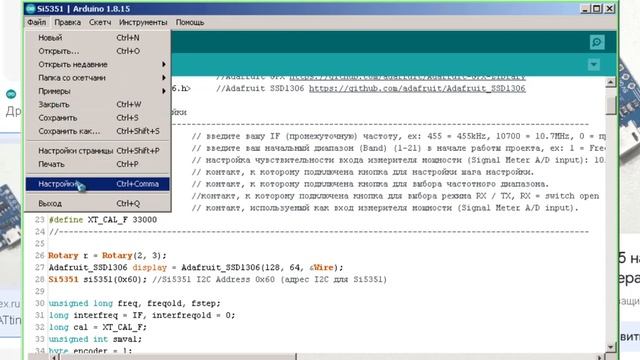This screenshot has width=640, height=360.
Task: Click the Adafruit_SSD1306 display declaration line
Action: tap(196, 267)
